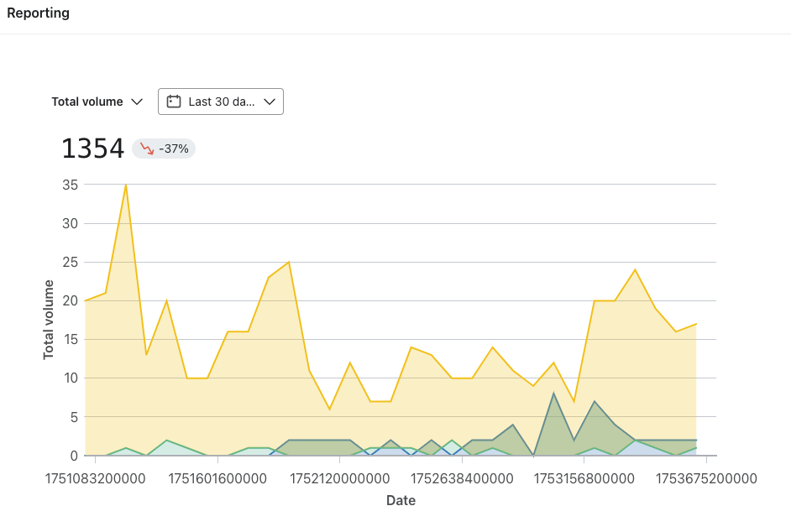Click the x-axis label 1752638400000

click(x=462, y=479)
